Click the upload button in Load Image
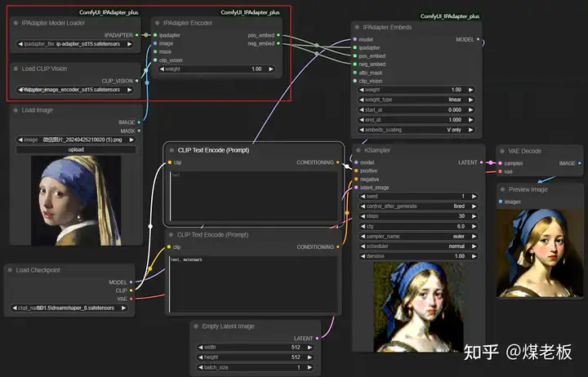 click(x=76, y=149)
